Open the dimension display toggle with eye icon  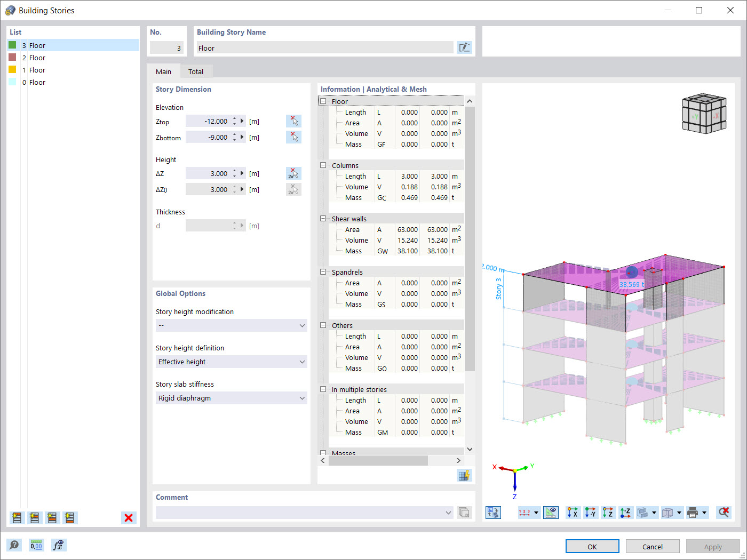click(x=551, y=512)
